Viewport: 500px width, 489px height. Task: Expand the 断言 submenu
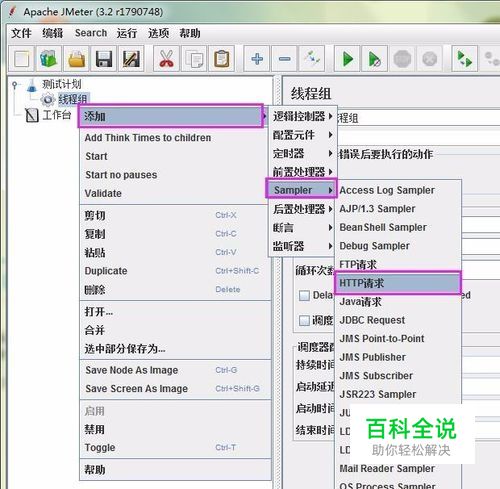[x=303, y=228]
